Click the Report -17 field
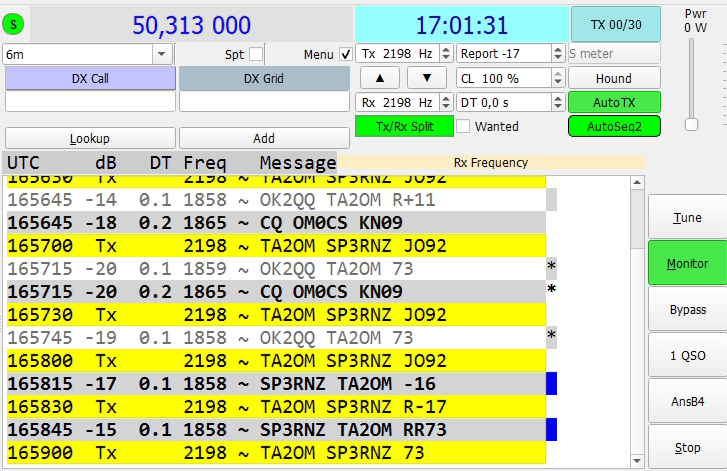The height and width of the screenshot is (471, 727). click(x=504, y=54)
